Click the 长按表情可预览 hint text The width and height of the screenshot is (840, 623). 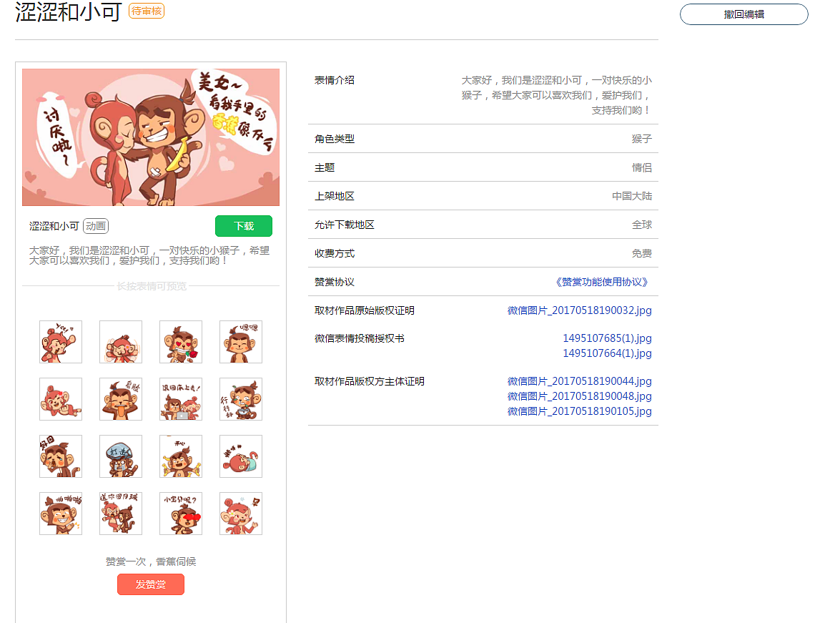point(152,286)
